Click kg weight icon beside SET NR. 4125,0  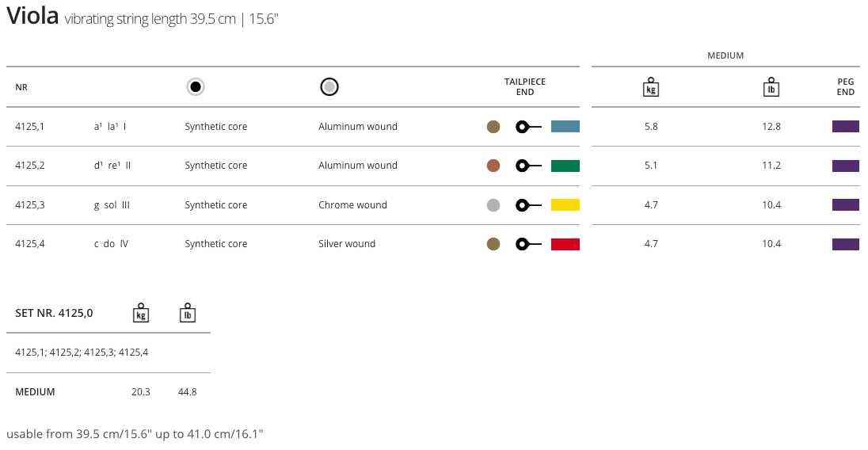point(141,313)
